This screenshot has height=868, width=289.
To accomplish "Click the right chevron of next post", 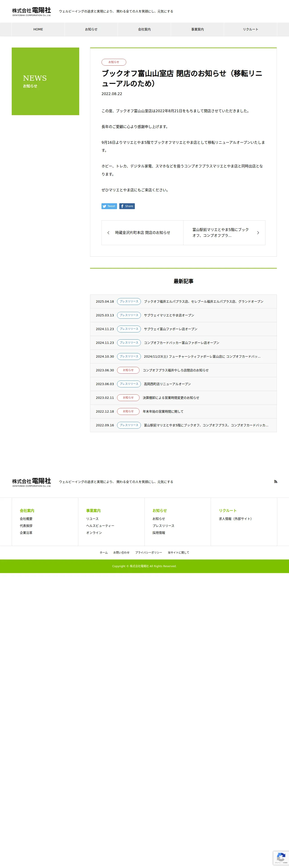I will 258,233.
